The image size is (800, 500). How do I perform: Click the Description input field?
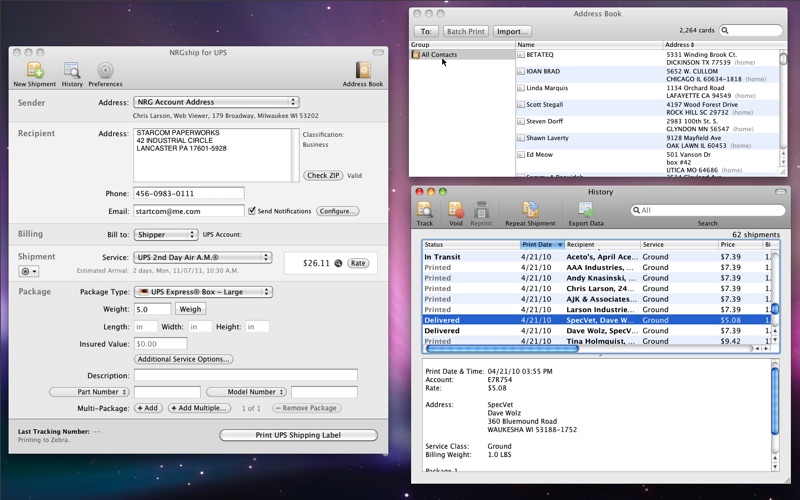click(x=246, y=376)
